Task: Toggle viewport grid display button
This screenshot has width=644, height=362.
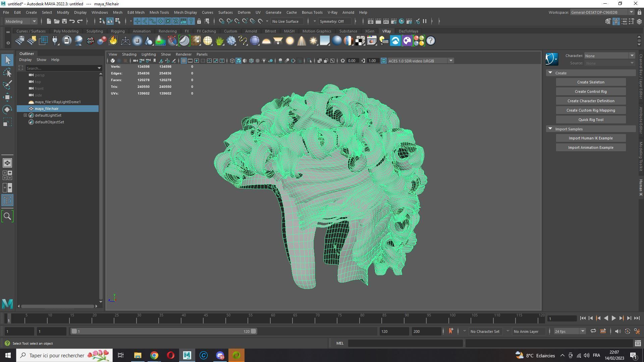Action: [x=183, y=61]
